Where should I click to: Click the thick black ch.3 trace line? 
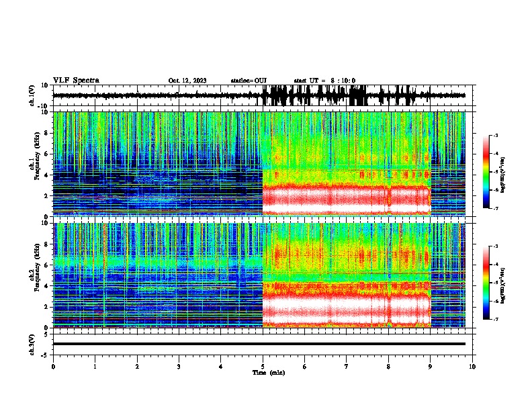click(259, 344)
